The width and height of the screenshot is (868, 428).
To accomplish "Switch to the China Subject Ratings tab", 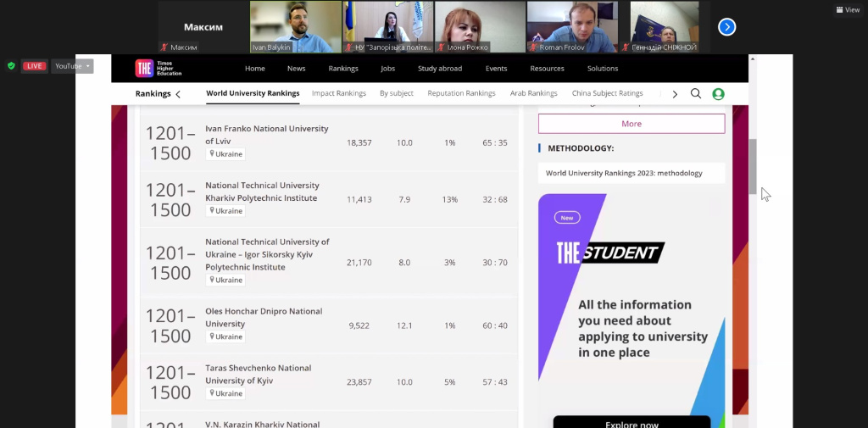I will pos(607,93).
